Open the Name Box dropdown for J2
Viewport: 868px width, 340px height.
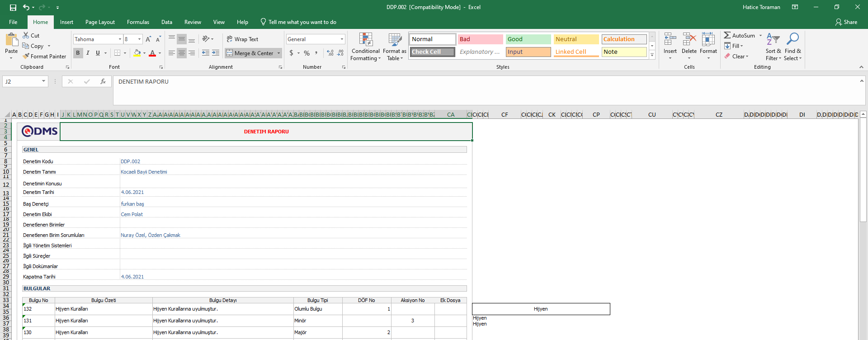[43, 81]
